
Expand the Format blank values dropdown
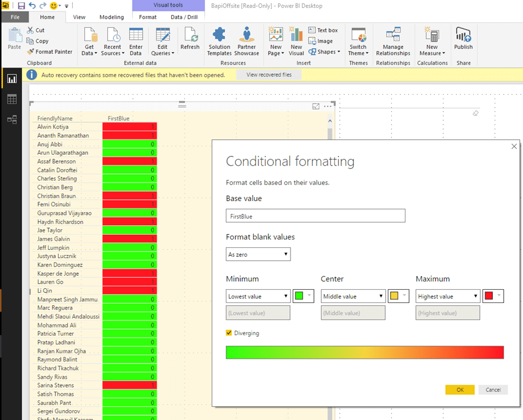258,254
